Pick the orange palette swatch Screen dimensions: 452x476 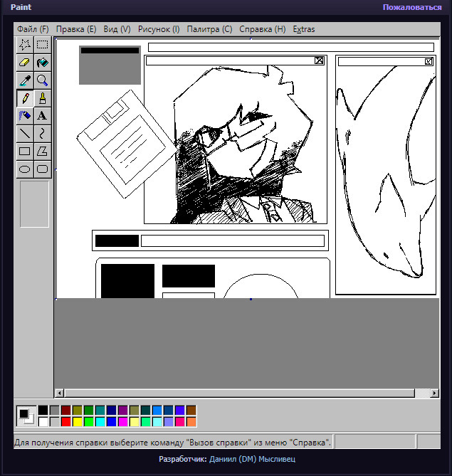click(191, 422)
